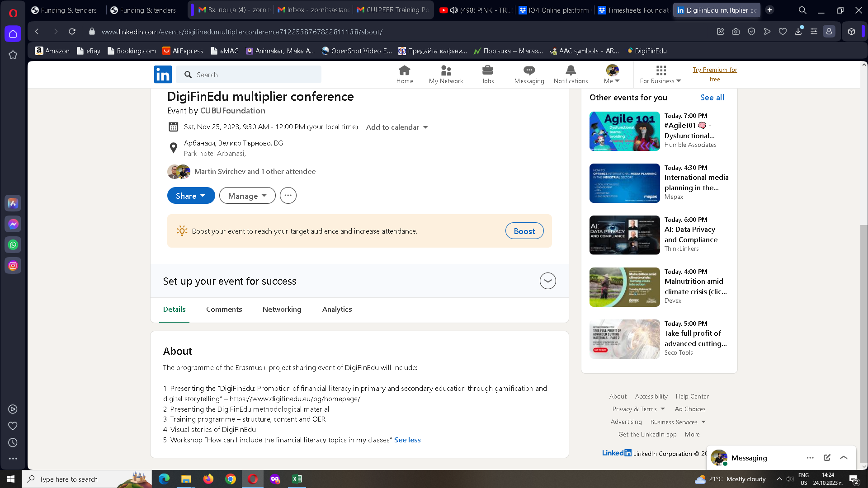Expand the For Business menu
Image resolution: width=868 pixels, height=488 pixels.
pos(660,75)
